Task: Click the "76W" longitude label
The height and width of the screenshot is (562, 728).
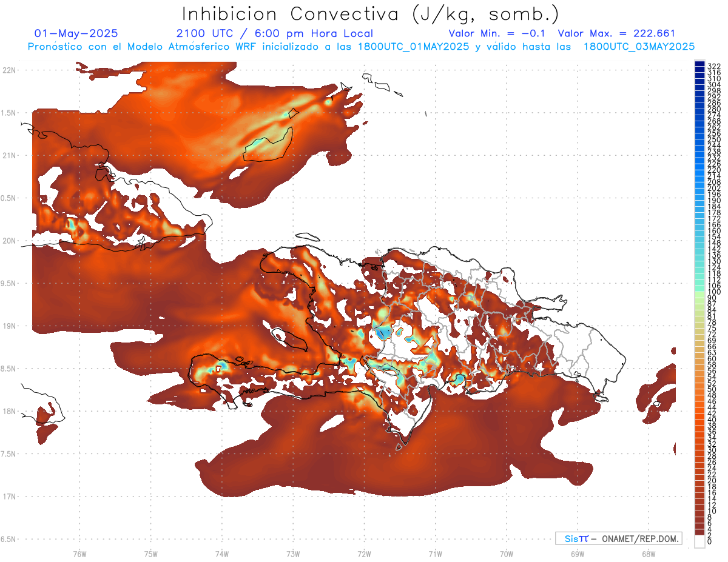Action: (79, 554)
